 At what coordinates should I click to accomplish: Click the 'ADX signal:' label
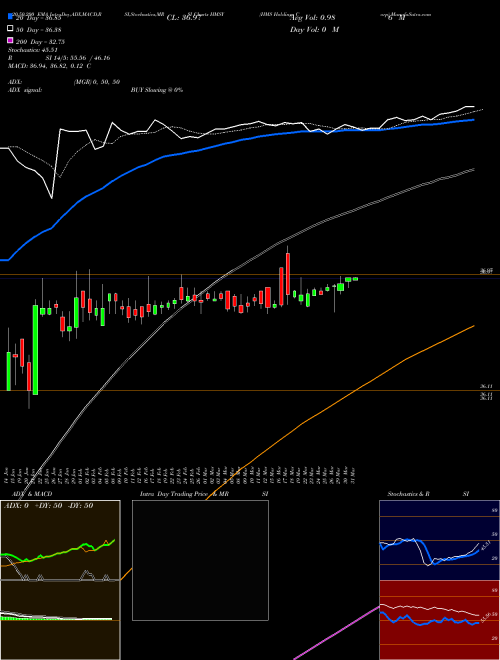click(24, 90)
